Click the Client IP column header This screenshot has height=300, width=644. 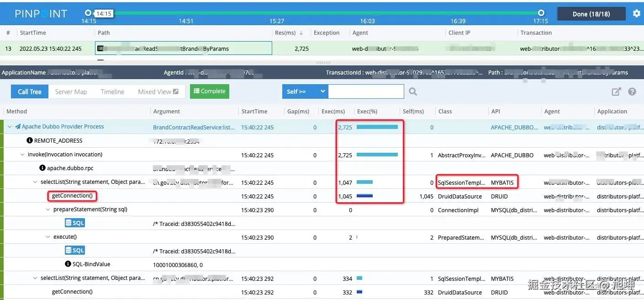(x=459, y=33)
